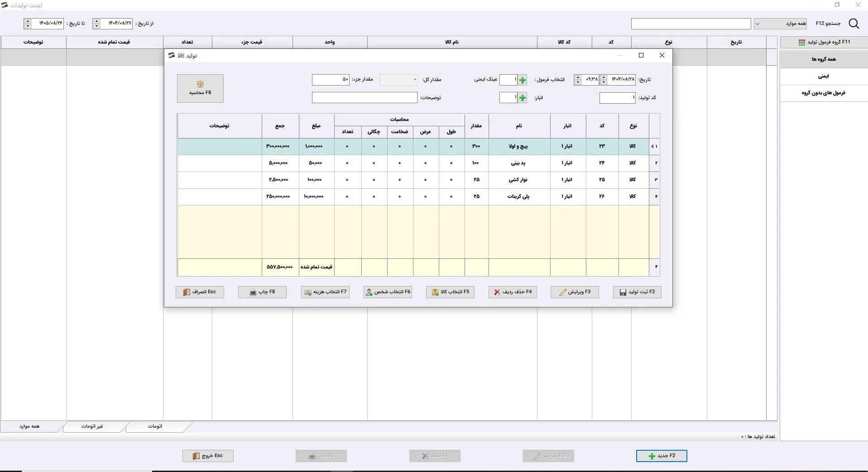Open F11 گروه فرمول تولید panel header

(824, 42)
